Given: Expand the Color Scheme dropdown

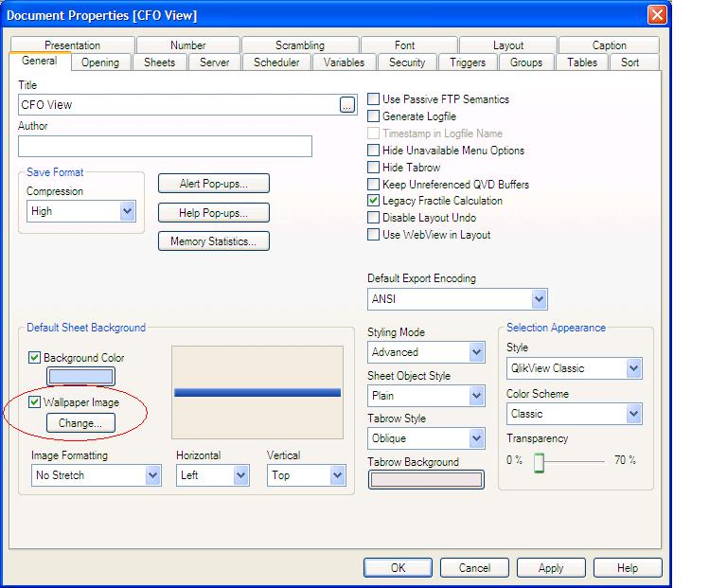Looking at the screenshot, I should pos(633,414).
